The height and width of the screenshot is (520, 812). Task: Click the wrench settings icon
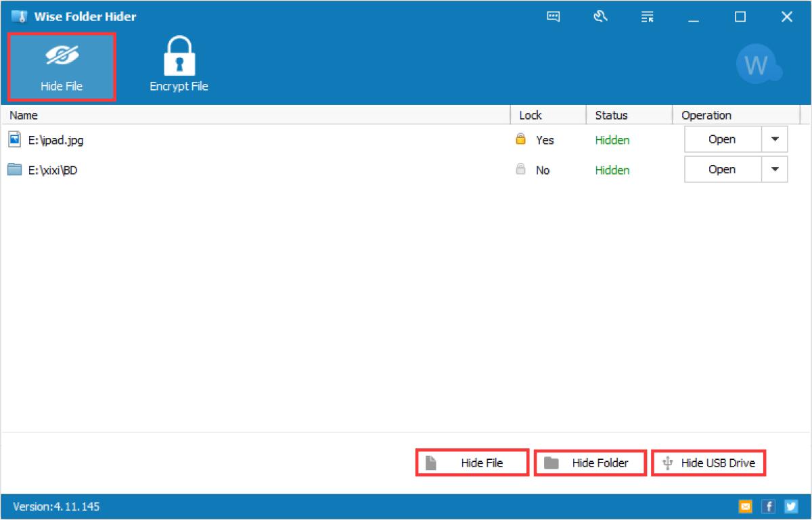601,16
